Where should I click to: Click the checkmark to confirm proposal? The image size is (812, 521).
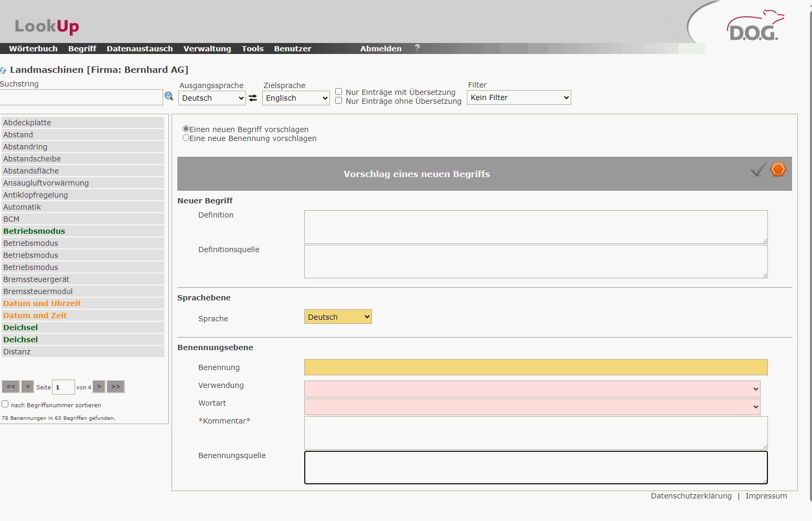758,169
